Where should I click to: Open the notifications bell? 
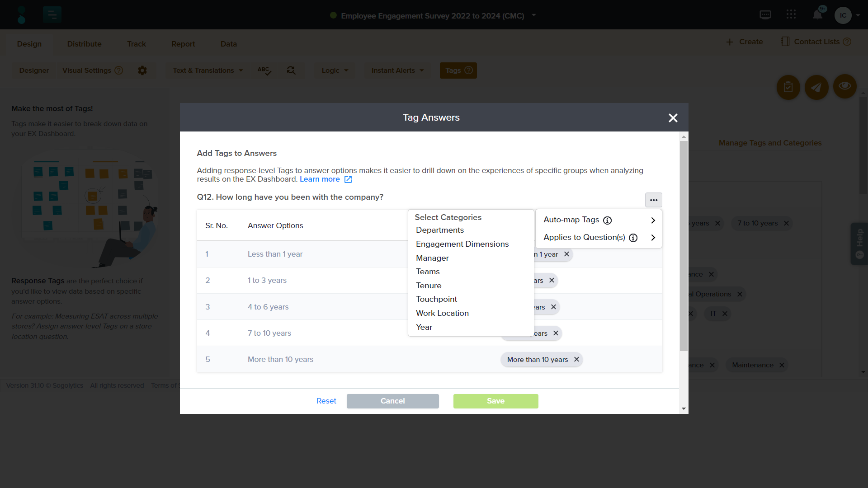[817, 15]
